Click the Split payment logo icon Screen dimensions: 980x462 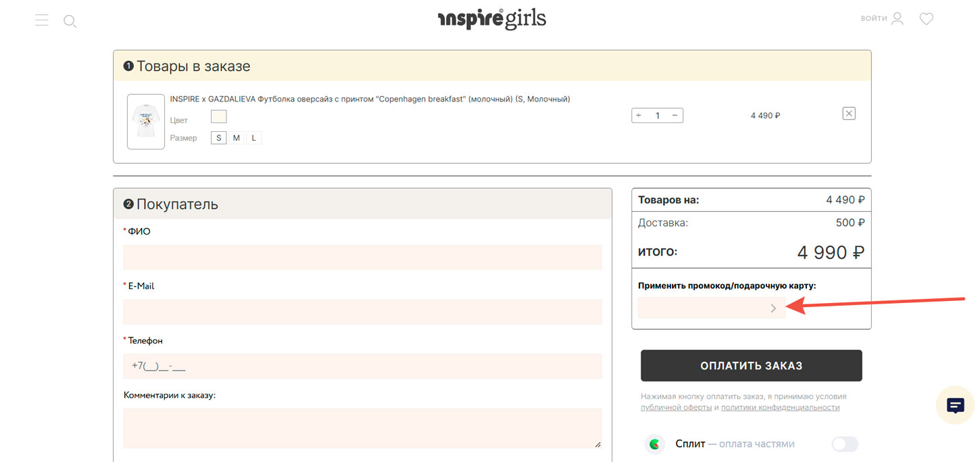[654, 444]
